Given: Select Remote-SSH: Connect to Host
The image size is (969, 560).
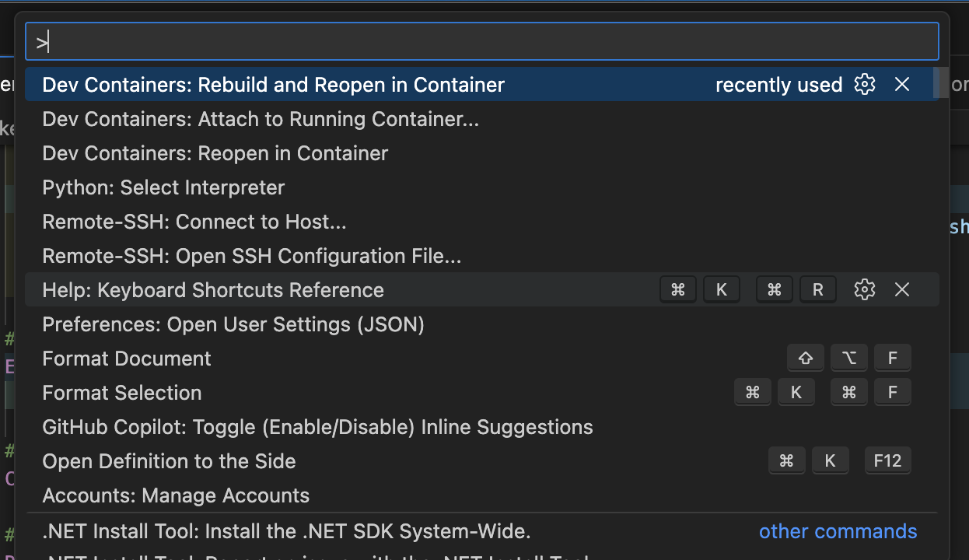Looking at the screenshot, I should pyautogui.click(x=194, y=222).
